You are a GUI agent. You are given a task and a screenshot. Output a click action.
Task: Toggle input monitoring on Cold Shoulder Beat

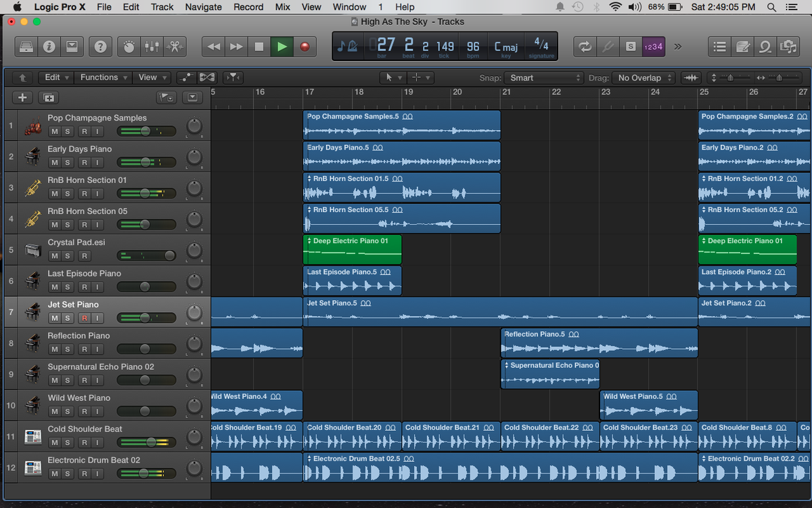tap(97, 443)
